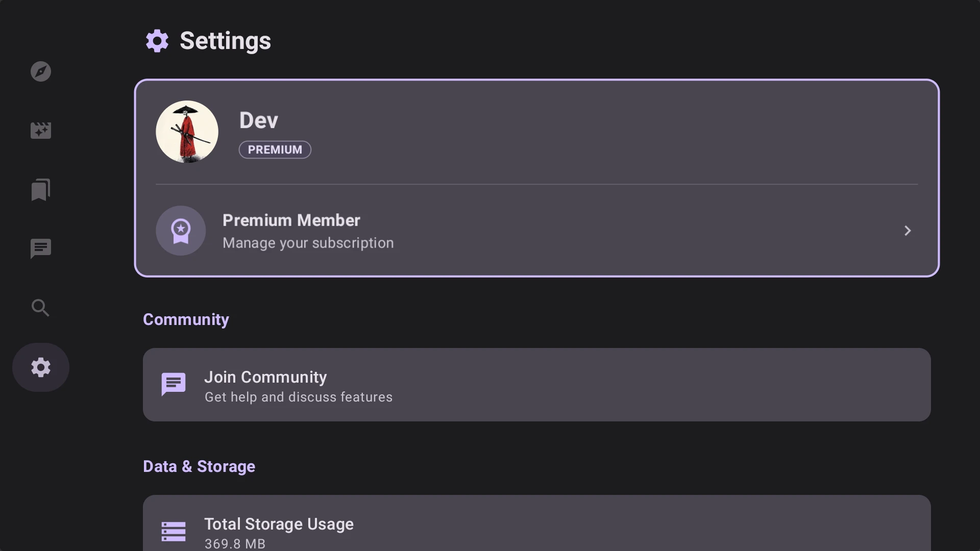Click the Join Community chat bubble icon
Screen dimensions: 980x551
point(174,385)
